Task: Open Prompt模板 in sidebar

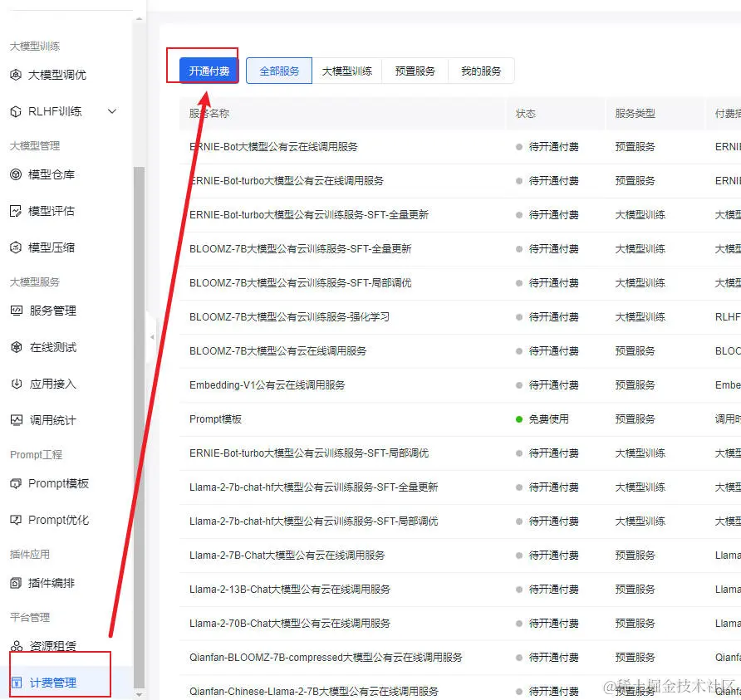Action: pos(58,483)
